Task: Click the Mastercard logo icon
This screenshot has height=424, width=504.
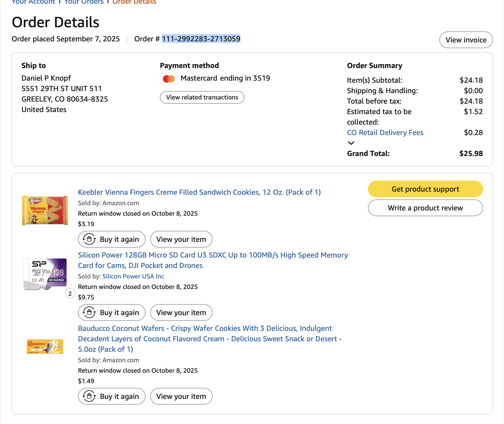Action: (169, 79)
